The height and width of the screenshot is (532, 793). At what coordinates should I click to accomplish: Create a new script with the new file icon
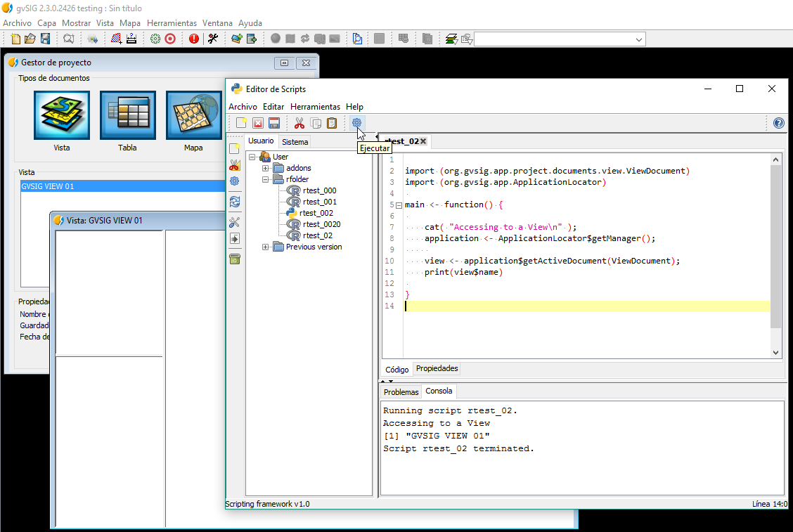point(241,122)
